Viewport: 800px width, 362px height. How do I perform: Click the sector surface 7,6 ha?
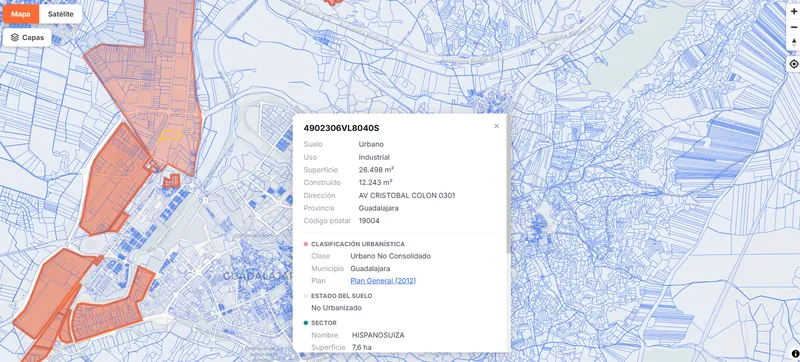click(362, 347)
